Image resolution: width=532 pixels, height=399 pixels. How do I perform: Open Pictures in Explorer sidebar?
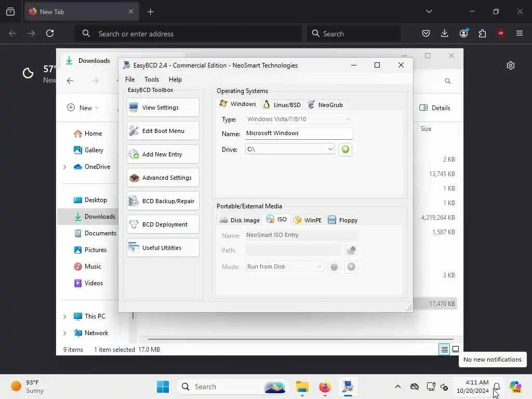pyautogui.click(x=90, y=250)
